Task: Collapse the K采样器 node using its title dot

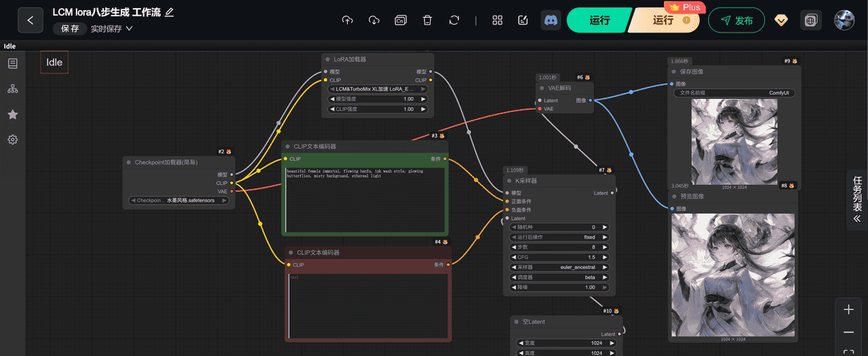Action: 509,181
